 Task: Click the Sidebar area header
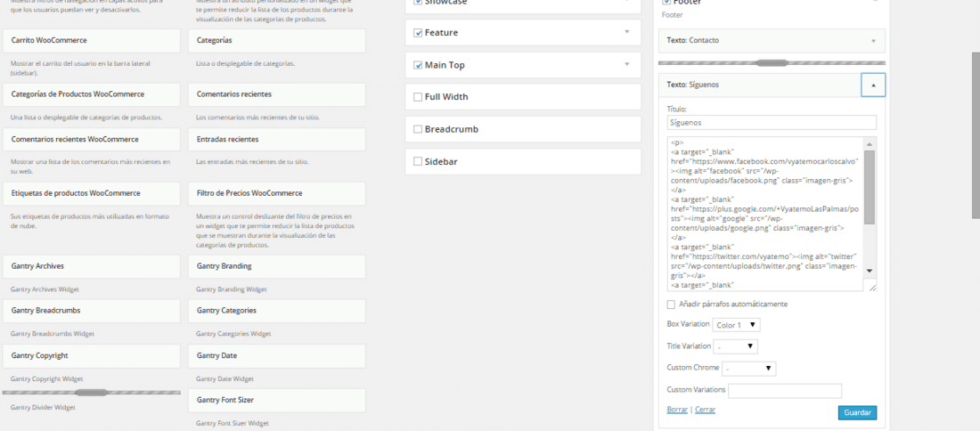(523, 161)
